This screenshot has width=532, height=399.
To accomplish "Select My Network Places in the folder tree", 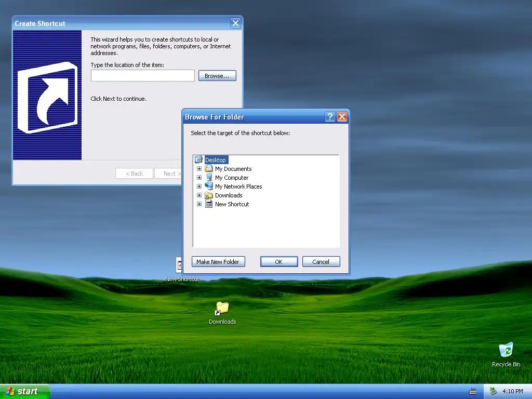I will (x=238, y=187).
